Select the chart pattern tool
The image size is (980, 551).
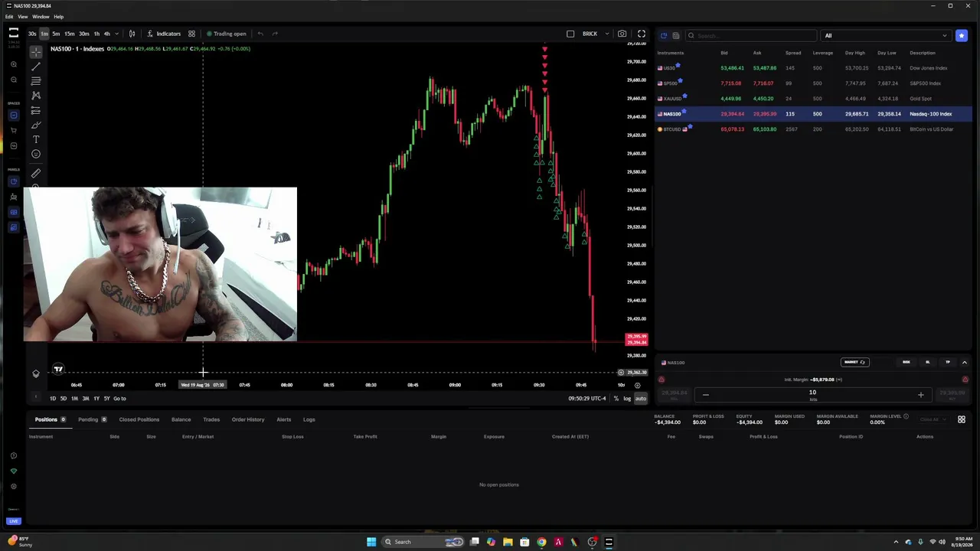pyautogui.click(x=36, y=96)
